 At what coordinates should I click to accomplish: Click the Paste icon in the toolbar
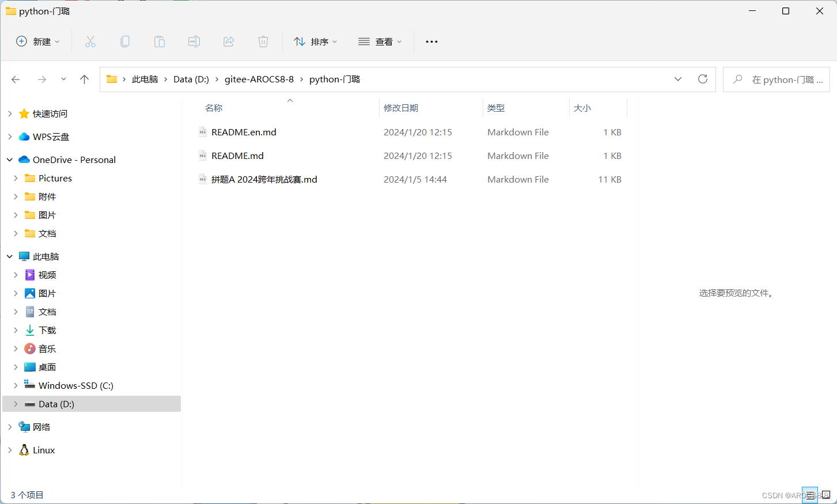pos(160,41)
